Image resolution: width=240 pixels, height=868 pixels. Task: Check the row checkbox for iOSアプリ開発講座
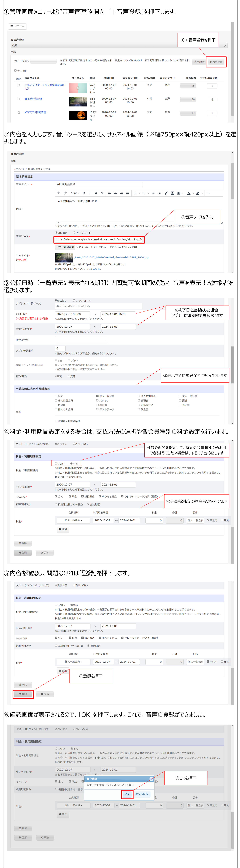(19, 112)
